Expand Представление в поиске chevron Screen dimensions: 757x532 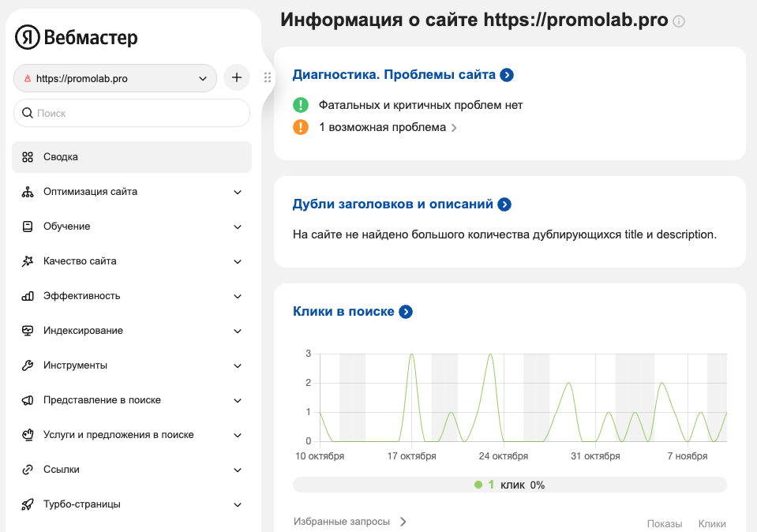238,401
